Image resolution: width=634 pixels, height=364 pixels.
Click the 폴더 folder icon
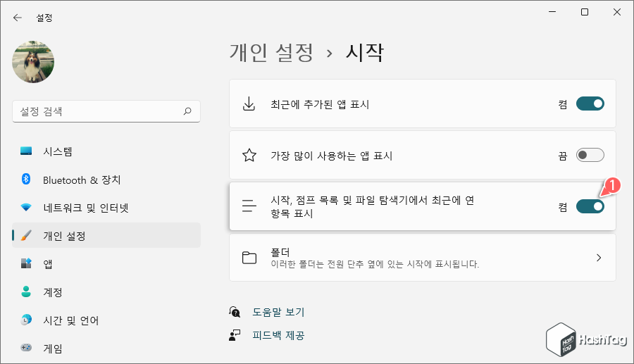click(249, 258)
